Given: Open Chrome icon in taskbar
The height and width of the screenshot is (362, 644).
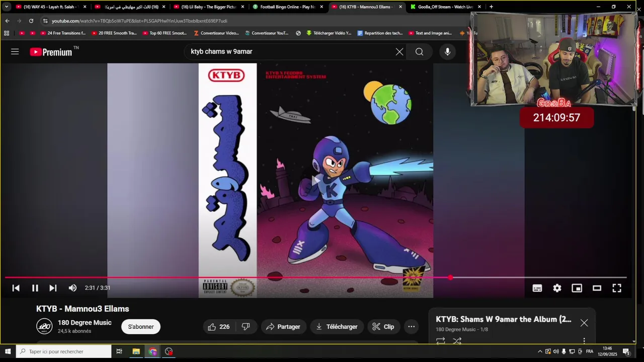Looking at the screenshot, I should click(153, 351).
